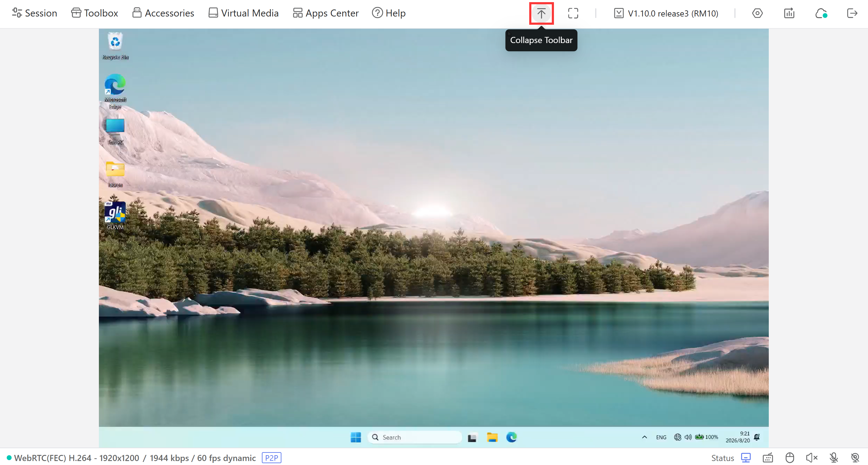Click WebRTC(FEC) H.264 stream info text
The width and height of the screenshot is (868, 465).
135,458
